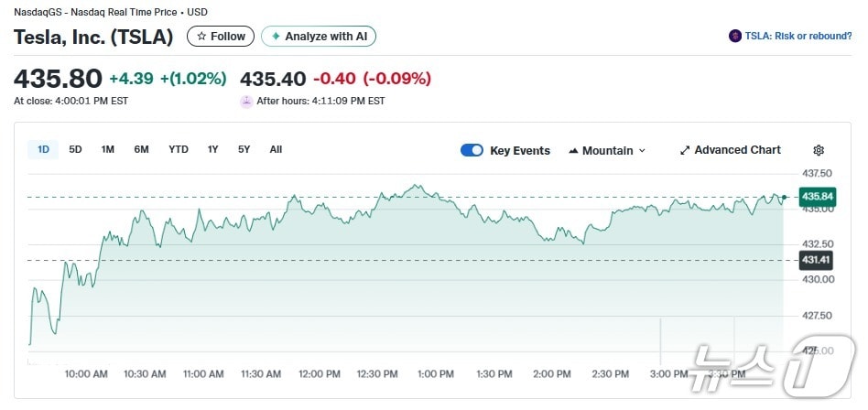Viewport: 868px width, 410px height.
Task: Switch to the 5D range tab
Action: (75, 149)
